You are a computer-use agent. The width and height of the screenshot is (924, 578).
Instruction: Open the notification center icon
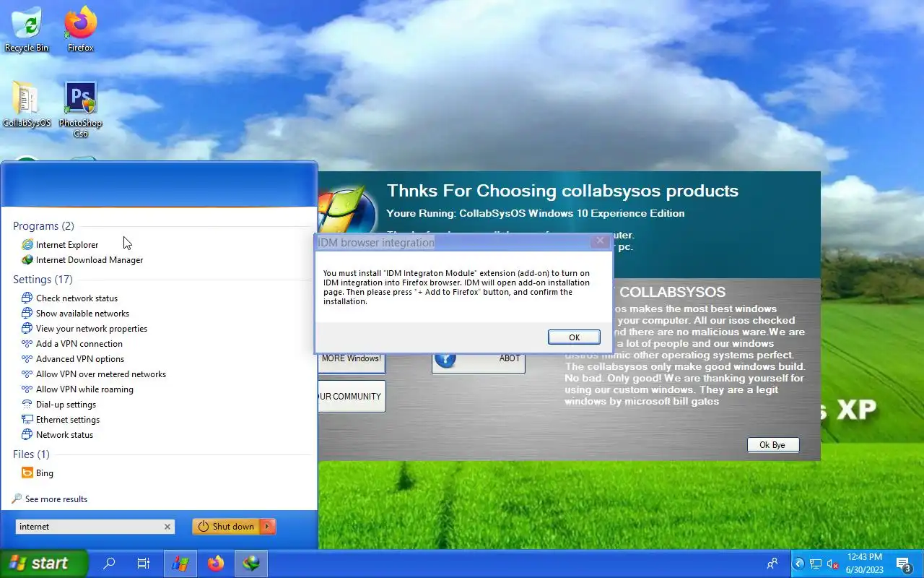(x=904, y=564)
